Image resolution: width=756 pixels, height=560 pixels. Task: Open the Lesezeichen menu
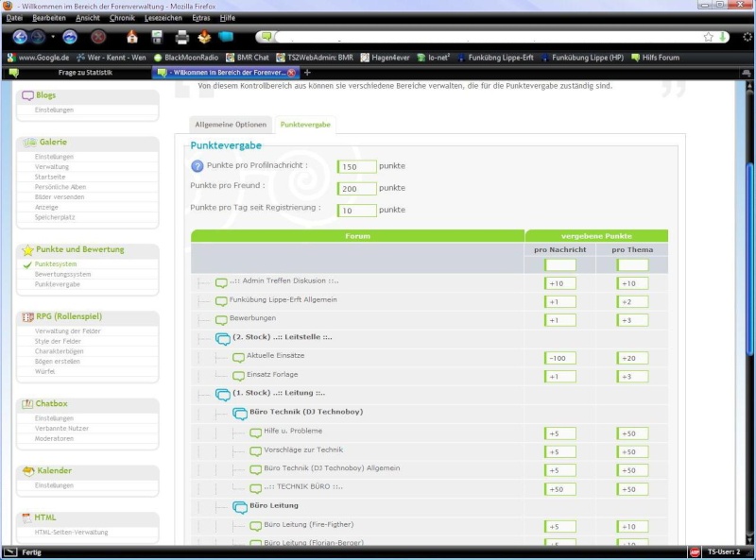[x=163, y=18]
